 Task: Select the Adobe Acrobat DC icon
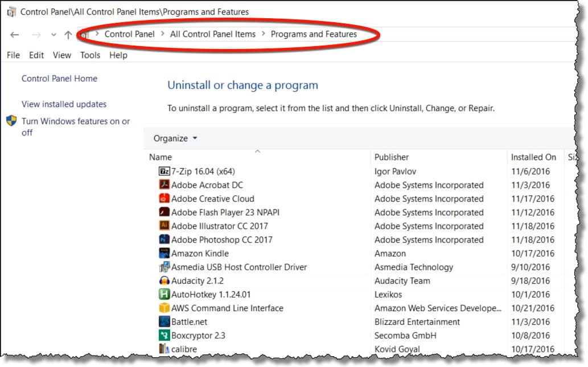click(164, 185)
